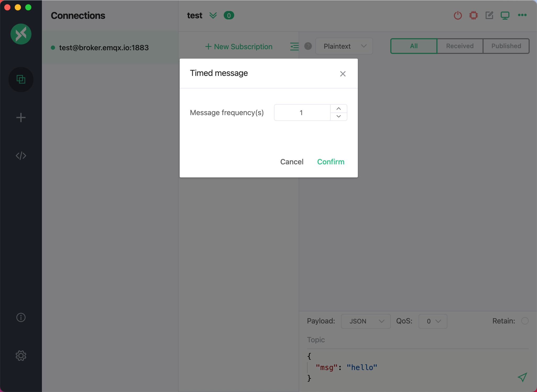
Task: Click the power/disconnect icon top right
Action: (458, 15)
